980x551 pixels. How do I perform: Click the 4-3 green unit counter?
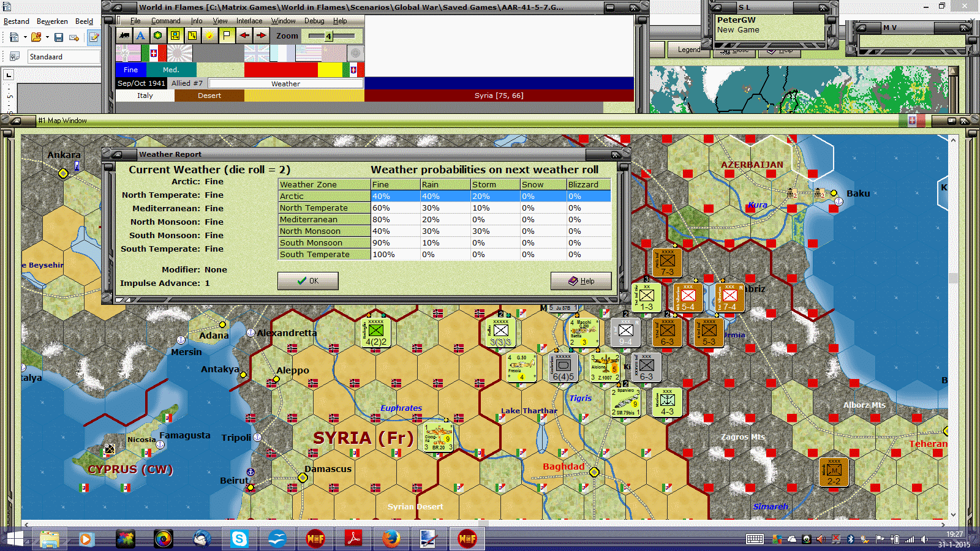click(x=667, y=402)
